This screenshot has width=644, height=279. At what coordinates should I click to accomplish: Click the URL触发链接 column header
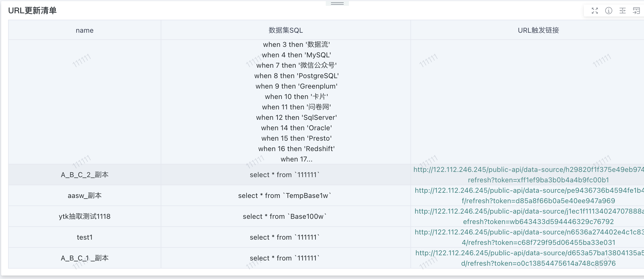click(x=538, y=30)
